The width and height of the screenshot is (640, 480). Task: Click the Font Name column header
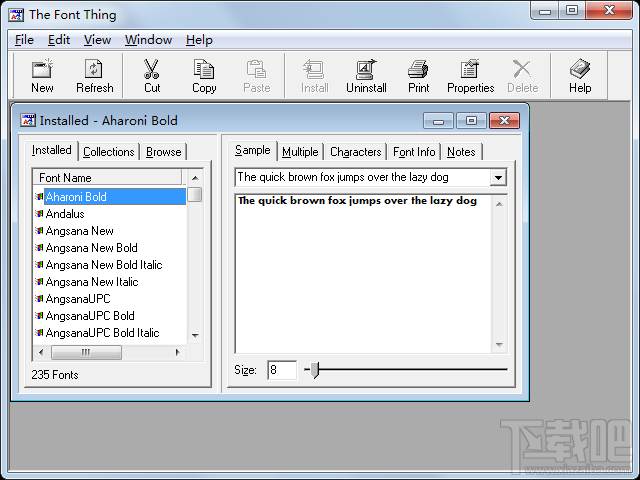click(x=107, y=178)
